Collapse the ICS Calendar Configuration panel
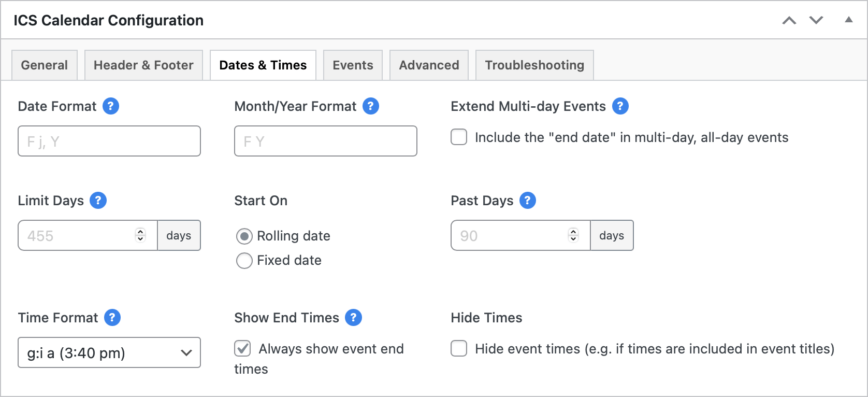The image size is (868, 397). point(848,20)
